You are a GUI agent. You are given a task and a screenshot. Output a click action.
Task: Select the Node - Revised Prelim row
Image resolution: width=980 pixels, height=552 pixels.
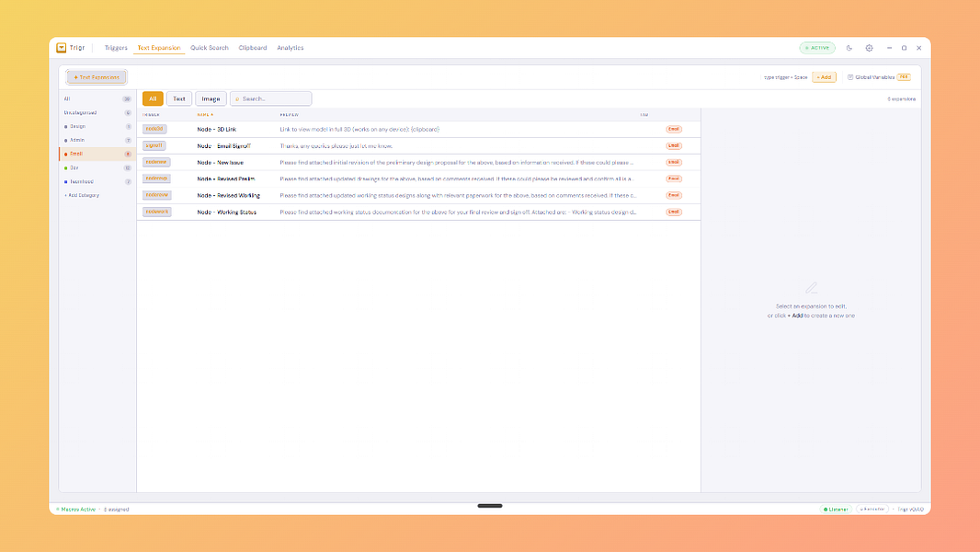418,178
